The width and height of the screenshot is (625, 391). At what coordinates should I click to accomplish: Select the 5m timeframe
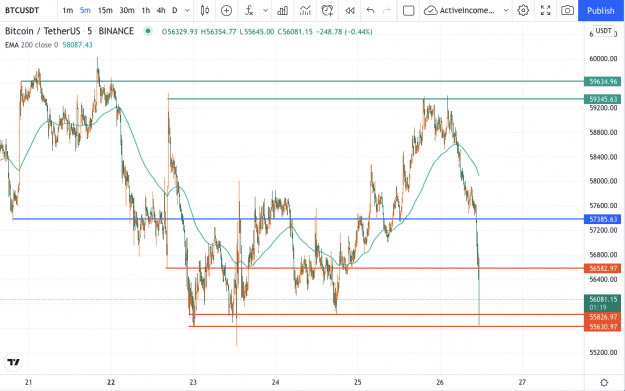85,10
